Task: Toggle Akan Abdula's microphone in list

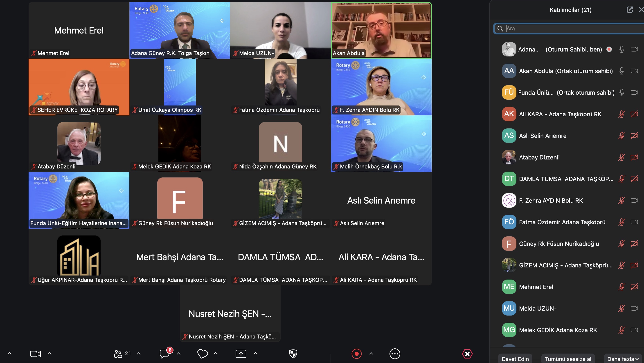Action: [621, 71]
